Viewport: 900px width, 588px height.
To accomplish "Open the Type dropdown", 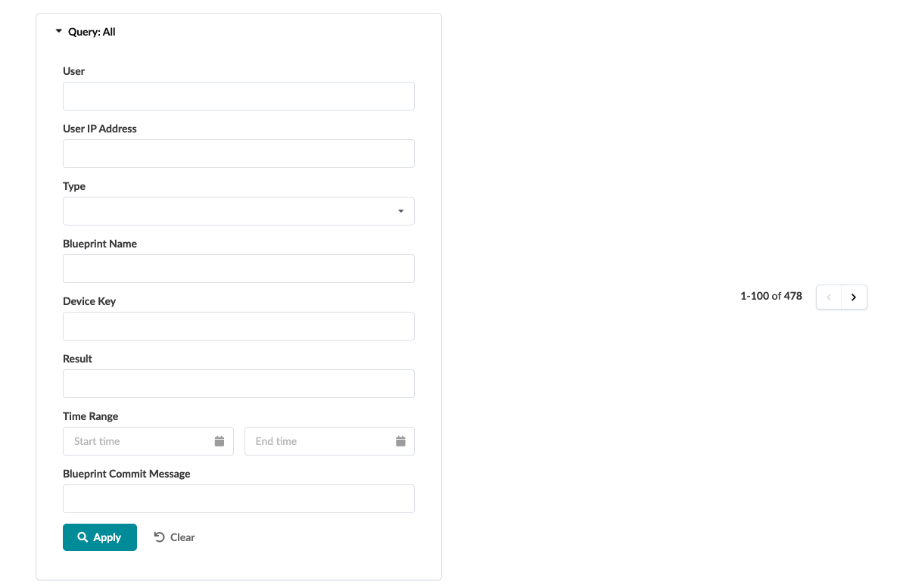I will [x=238, y=211].
